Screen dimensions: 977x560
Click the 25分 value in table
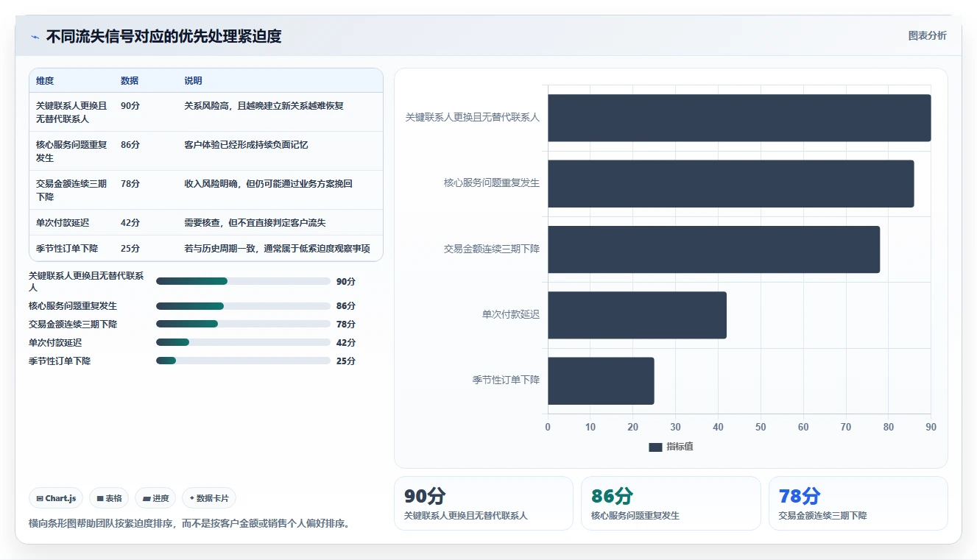(130, 248)
